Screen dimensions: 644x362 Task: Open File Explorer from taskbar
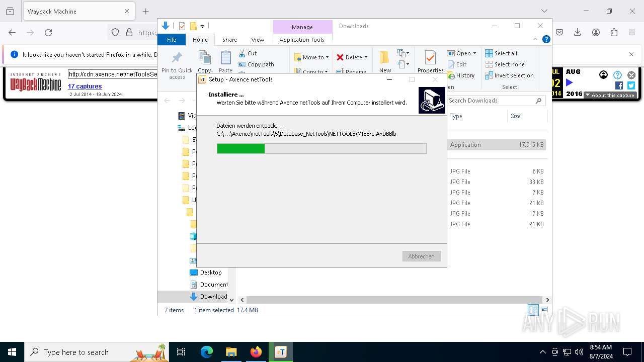point(231,352)
